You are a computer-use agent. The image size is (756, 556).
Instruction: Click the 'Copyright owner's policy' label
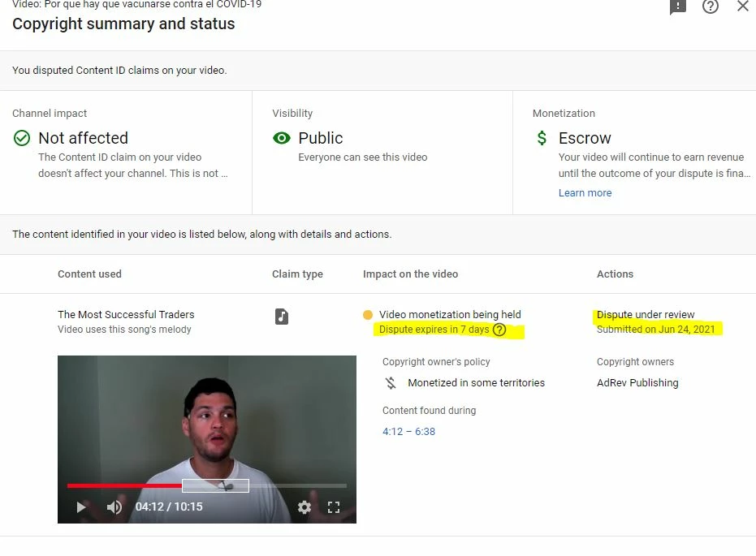[436, 362]
